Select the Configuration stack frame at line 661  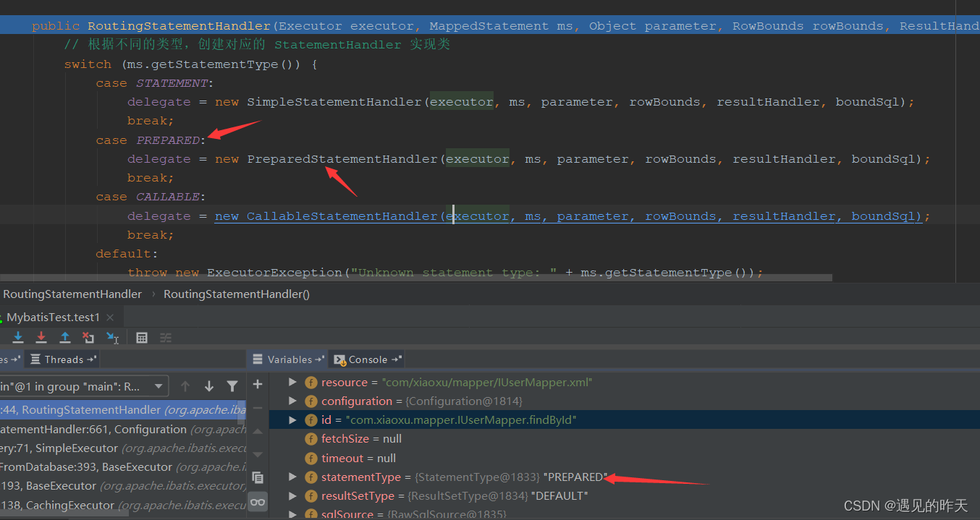[x=123, y=429]
